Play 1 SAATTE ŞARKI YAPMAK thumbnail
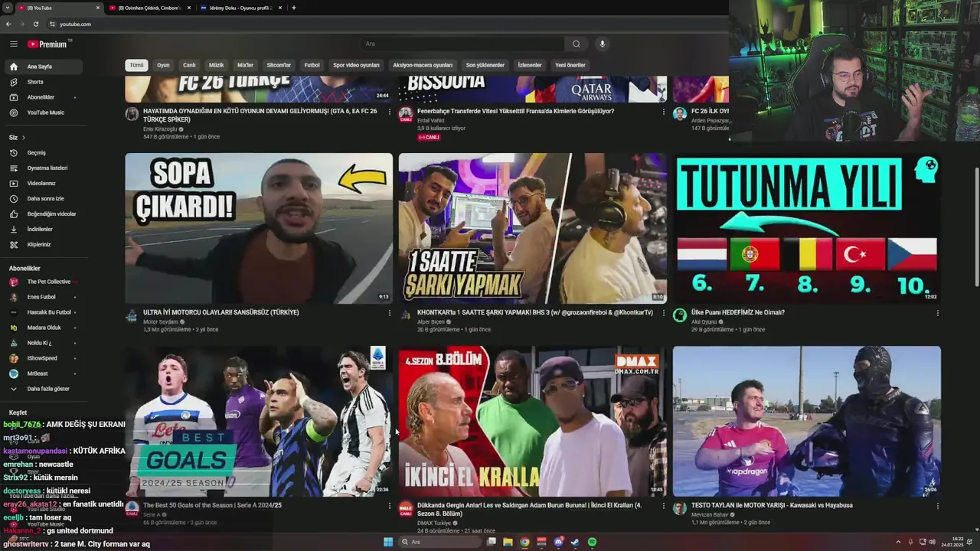Screen dimensions: 980x551 (x=532, y=228)
